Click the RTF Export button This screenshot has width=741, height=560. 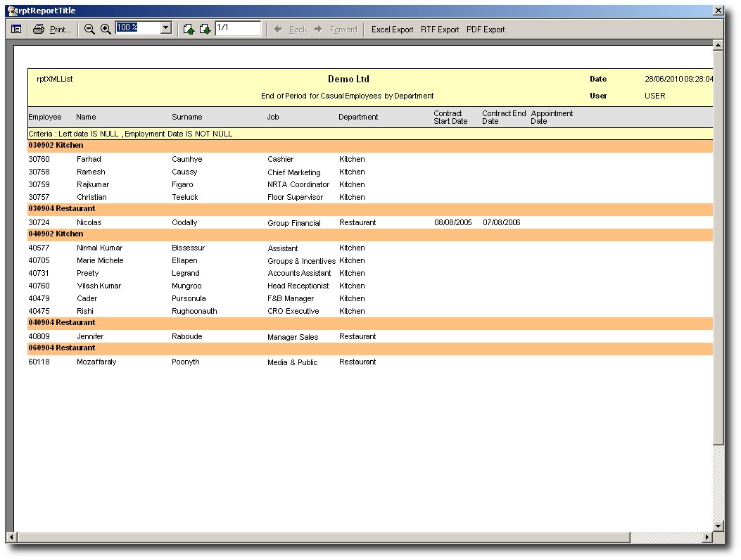point(440,30)
